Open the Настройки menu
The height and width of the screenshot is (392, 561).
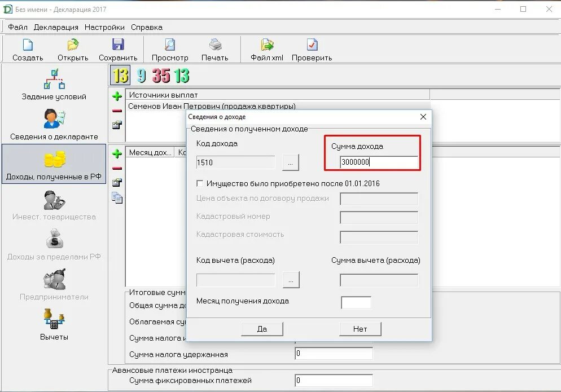[104, 27]
